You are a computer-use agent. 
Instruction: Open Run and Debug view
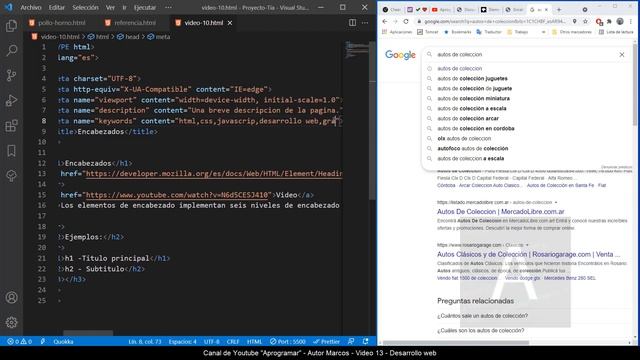click(11, 100)
